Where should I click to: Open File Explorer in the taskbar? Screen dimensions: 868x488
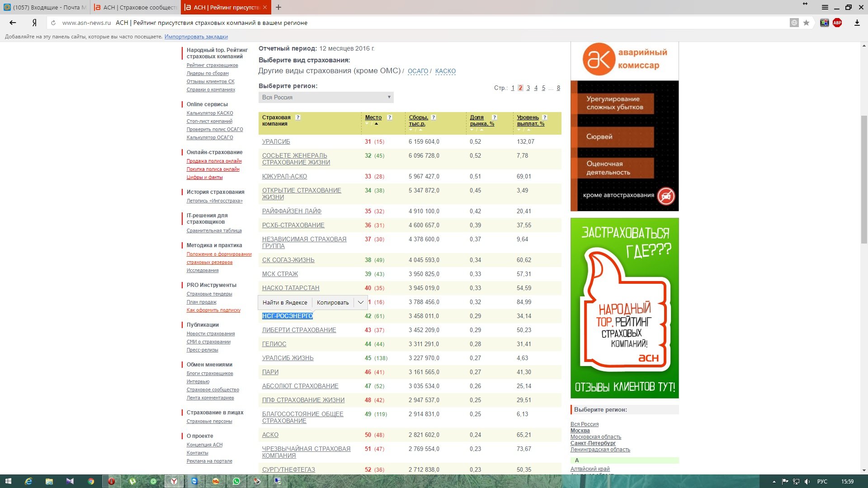coord(49,481)
